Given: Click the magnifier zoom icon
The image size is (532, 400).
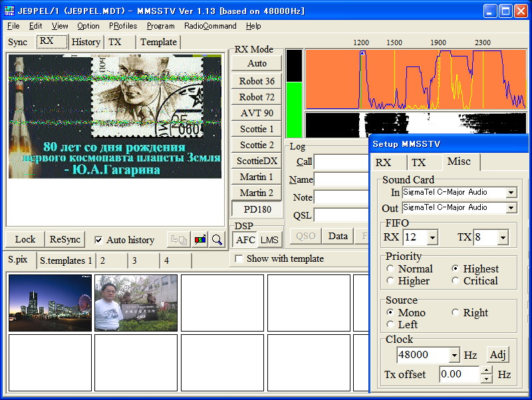Looking at the screenshot, I should [217, 240].
